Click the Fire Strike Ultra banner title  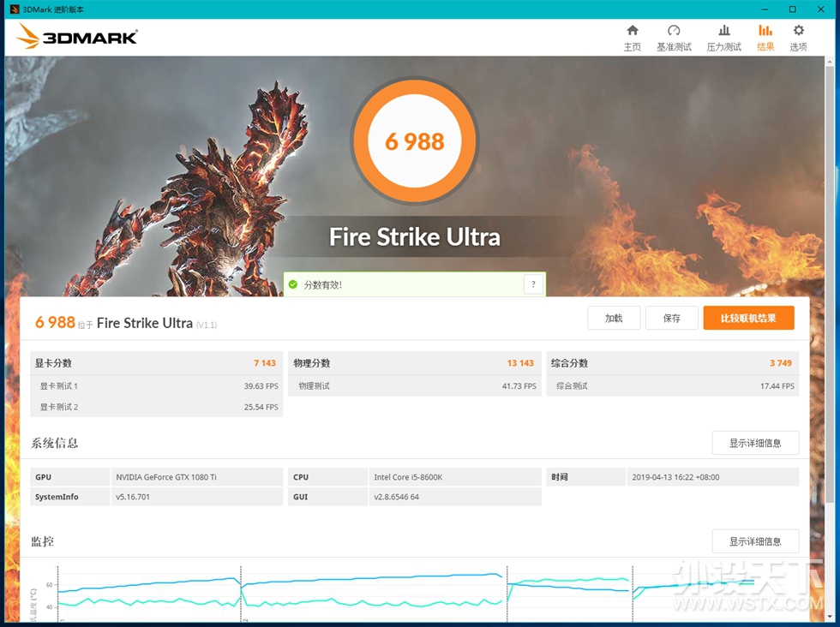(415, 236)
